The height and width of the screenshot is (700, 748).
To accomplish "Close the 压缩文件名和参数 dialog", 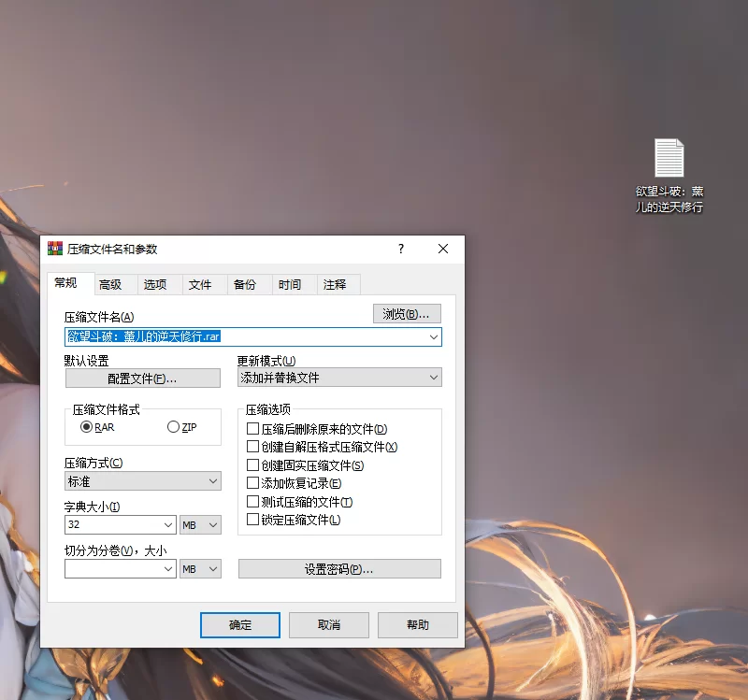I will tap(442, 249).
